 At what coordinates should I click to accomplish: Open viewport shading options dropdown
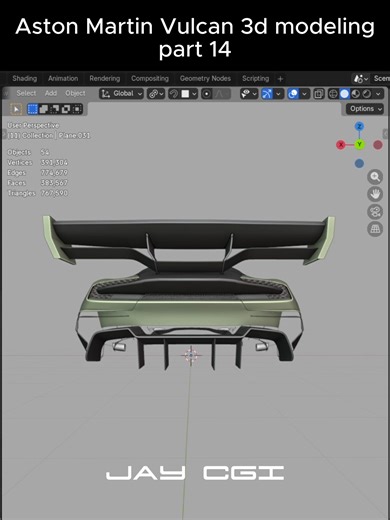coord(378,94)
